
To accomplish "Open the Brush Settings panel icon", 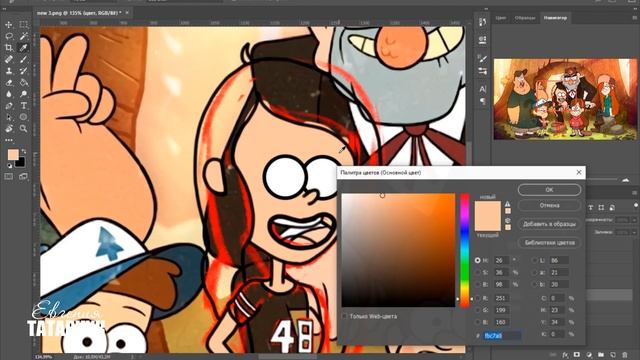I will 482,58.
